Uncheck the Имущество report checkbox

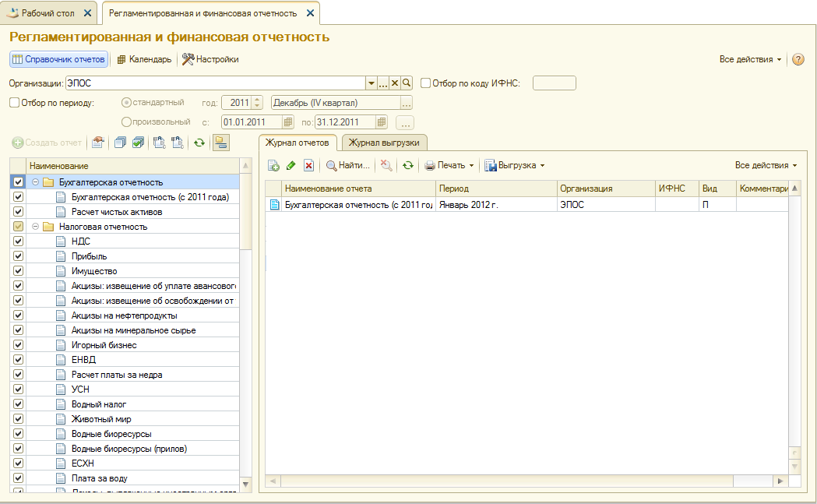(x=18, y=270)
